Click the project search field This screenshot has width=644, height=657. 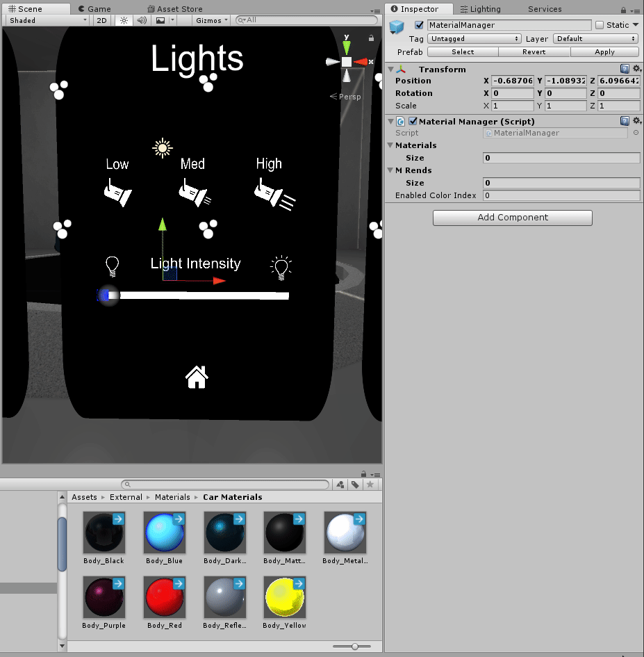coord(225,485)
